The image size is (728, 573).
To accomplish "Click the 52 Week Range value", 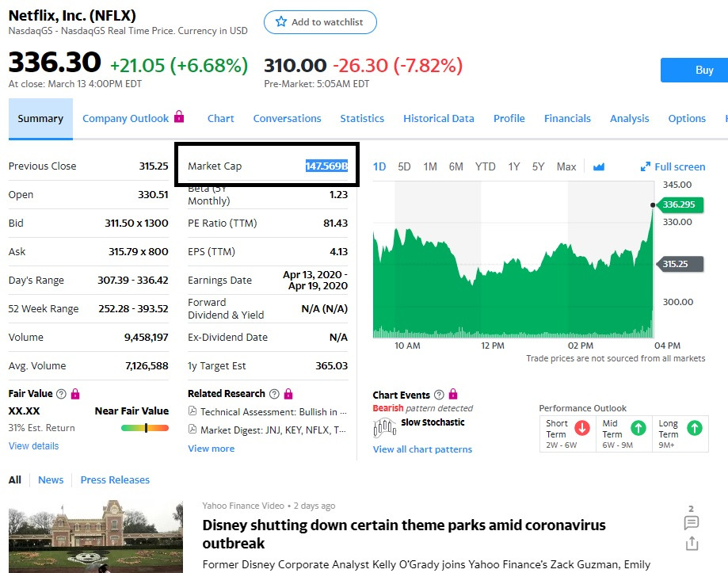I will pos(133,308).
